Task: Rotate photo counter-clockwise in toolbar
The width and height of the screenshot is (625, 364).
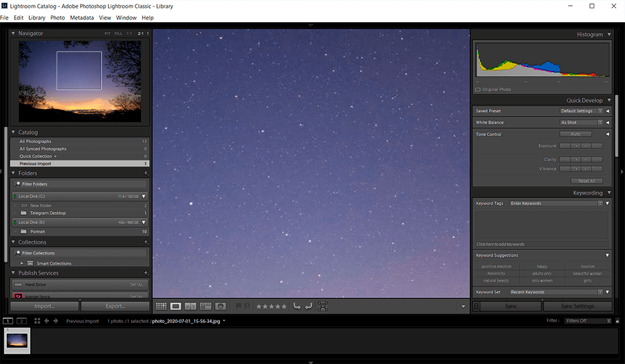Action: pyautogui.click(x=297, y=306)
